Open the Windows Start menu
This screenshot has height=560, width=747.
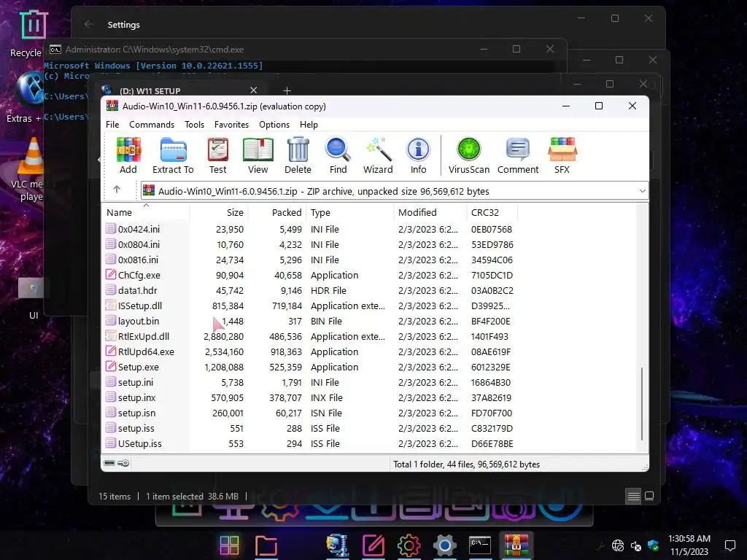pyautogui.click(x=229, y=545)
